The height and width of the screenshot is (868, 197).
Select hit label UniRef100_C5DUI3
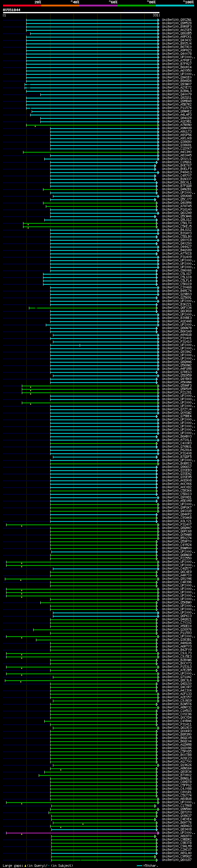click(x=176, y=494)
